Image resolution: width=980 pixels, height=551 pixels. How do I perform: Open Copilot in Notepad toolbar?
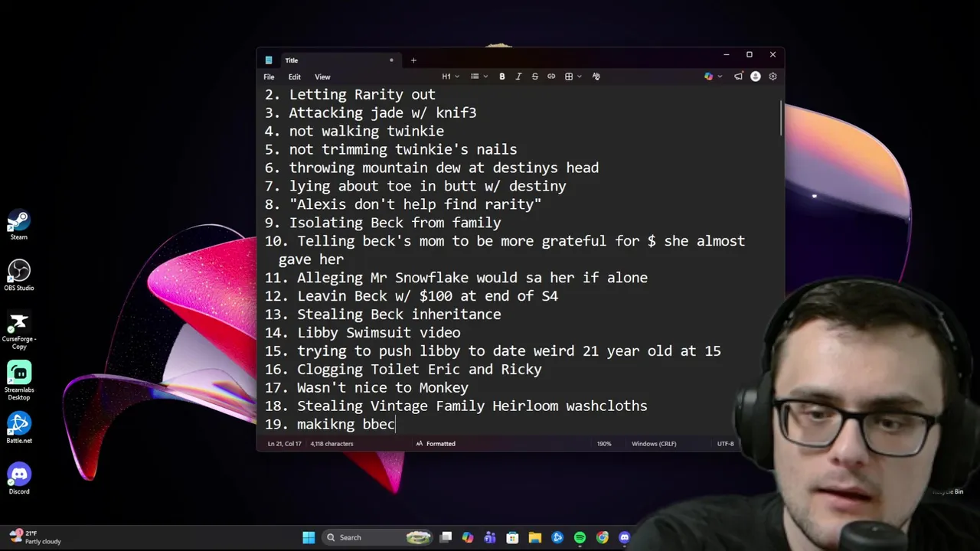(708, 77)
